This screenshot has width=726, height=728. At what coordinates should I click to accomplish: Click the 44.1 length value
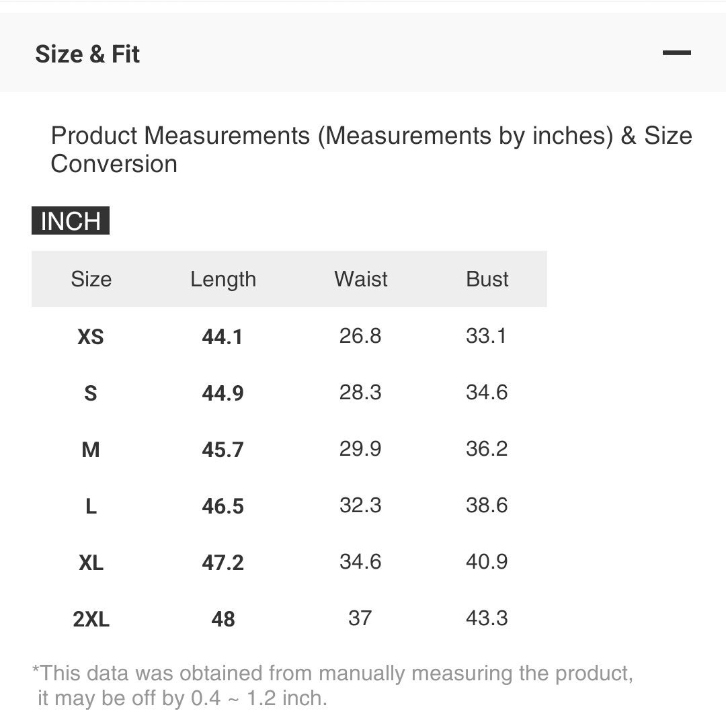pos(223,336)
